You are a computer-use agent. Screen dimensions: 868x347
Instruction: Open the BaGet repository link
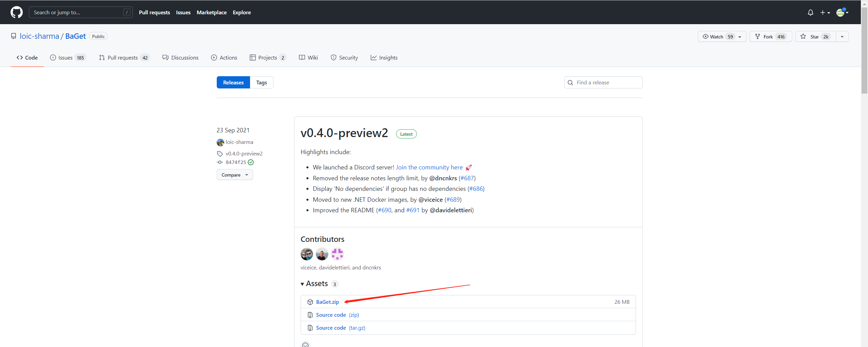(x=75, y=36)
